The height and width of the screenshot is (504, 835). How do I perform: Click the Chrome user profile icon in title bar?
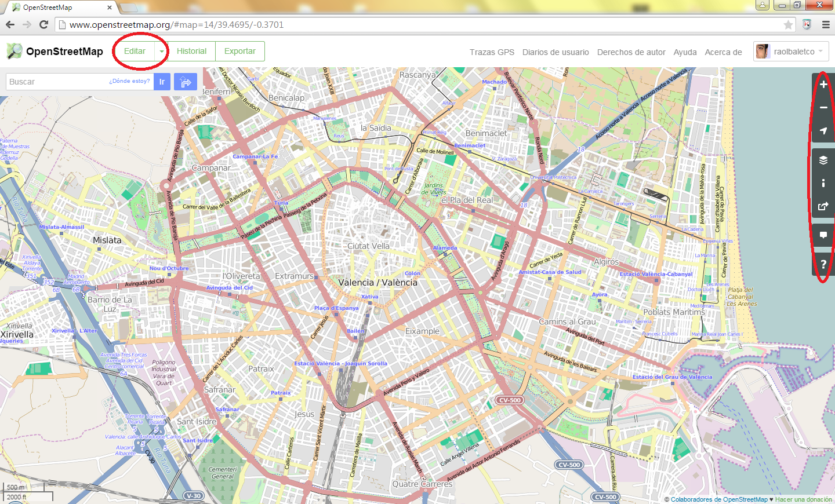763,5
